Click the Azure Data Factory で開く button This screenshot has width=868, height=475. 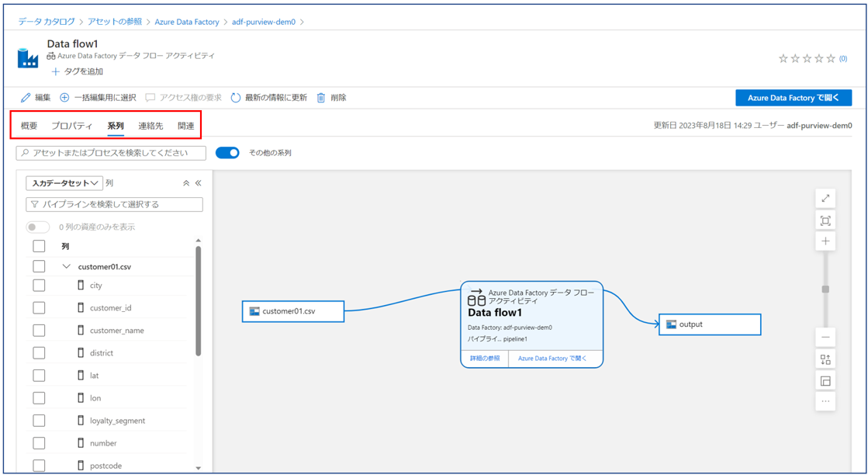tap(793, 98)
